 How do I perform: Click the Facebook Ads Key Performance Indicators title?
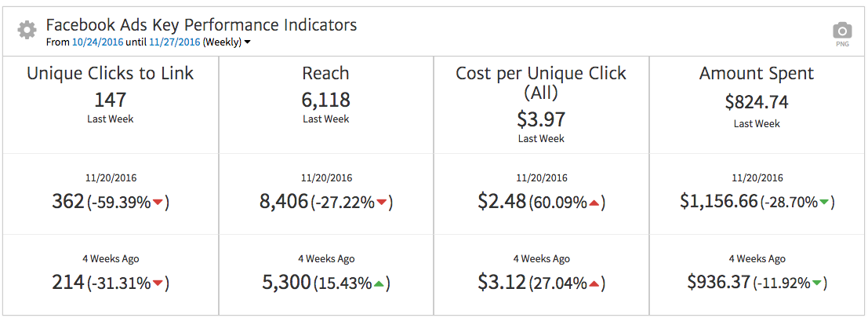(x=202, y=25)
